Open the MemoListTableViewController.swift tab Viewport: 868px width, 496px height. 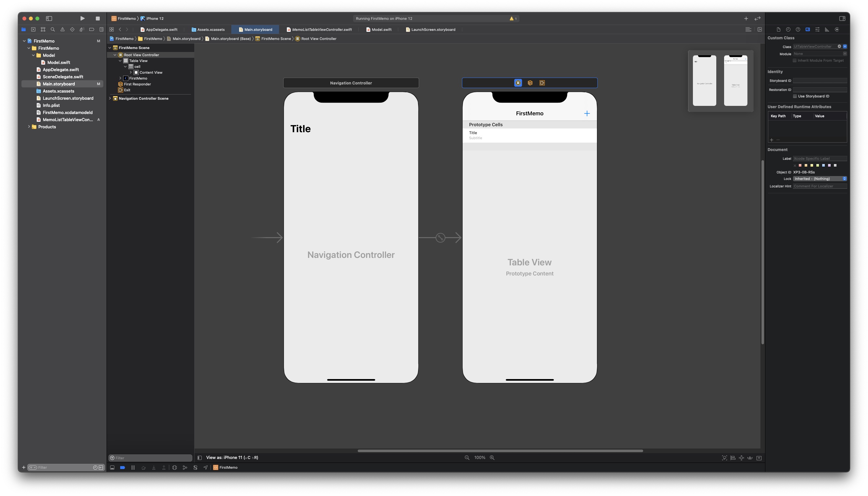(321, 30)
